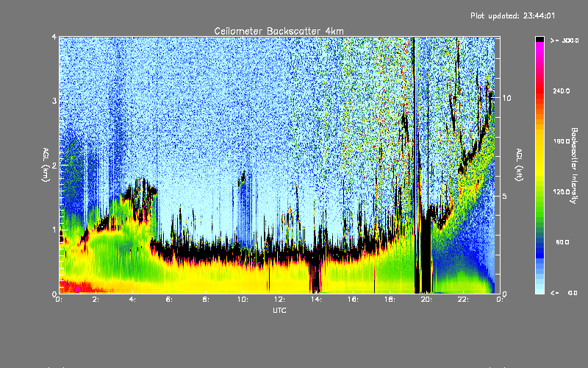Viewport: 588px width, 368px height.
Task: Click the right 'AGL (kft)' axis label
Action: tap(519, 165)
